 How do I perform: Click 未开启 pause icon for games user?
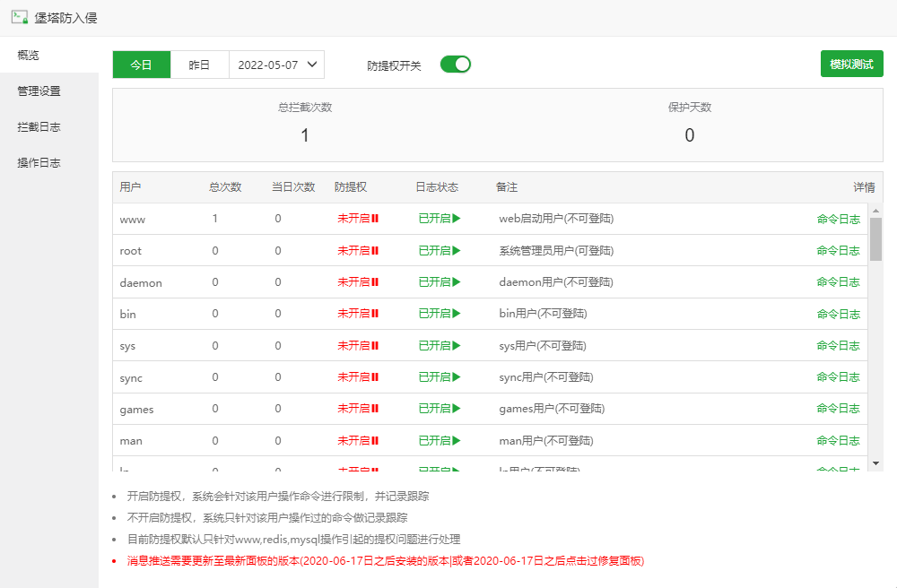point(375,409)
